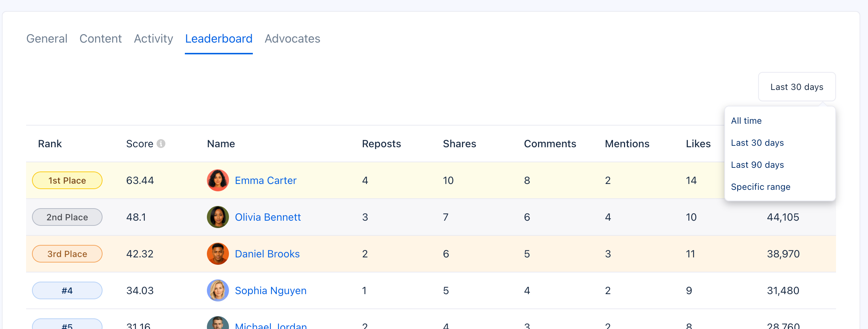This screenshot has width=868, height=329.
Task: Click the Score info icon
Action: coord(161,144)
